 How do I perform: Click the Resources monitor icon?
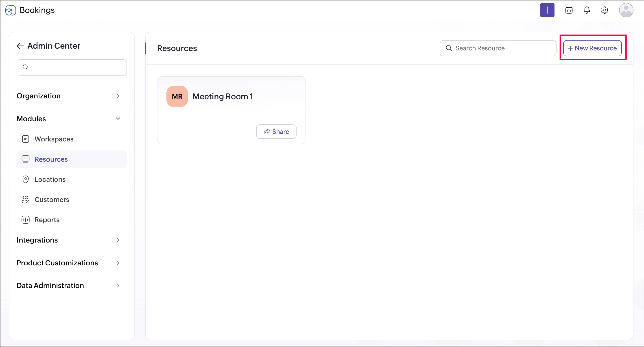click(26, 159)
